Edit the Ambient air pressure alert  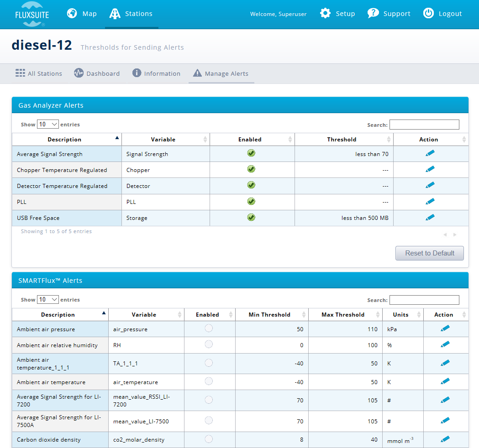[445, 328]
